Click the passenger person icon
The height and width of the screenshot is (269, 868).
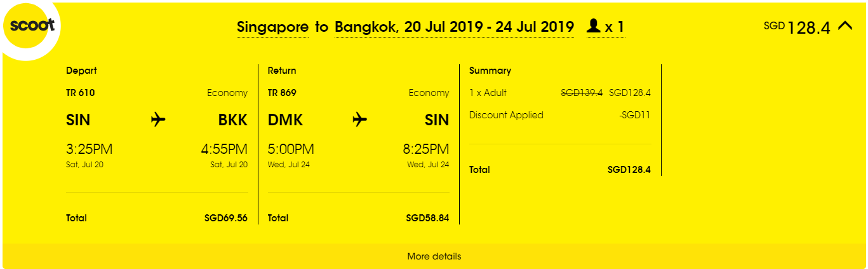pyautogui.click(x=593, y=26)
